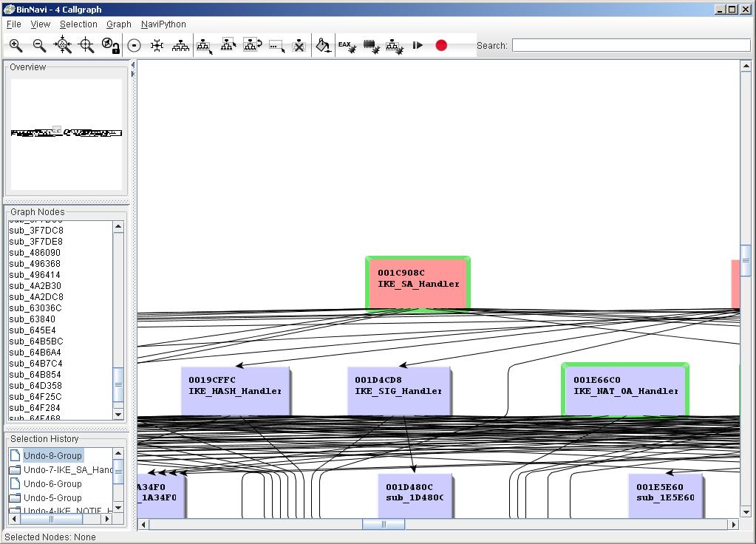
Task: Click graph horizontal scrollbar right arrow
Action: [x=734, y=524]
